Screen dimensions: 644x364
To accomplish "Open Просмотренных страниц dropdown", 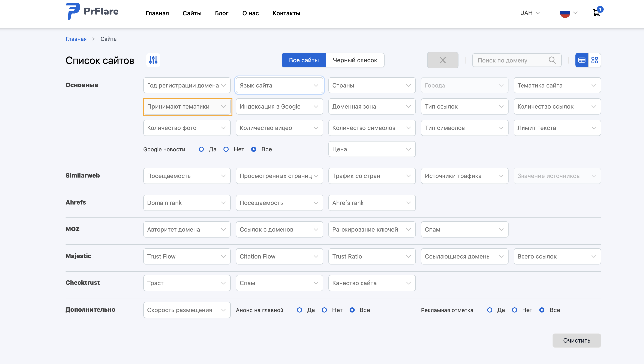I will click(x=280, y=176).
